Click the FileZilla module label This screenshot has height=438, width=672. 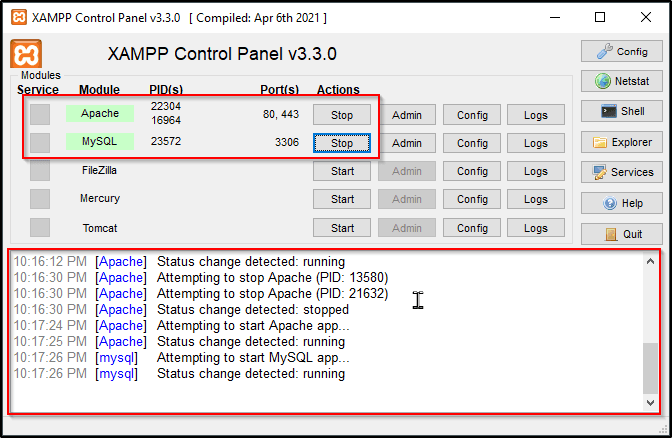click(99, 170)
